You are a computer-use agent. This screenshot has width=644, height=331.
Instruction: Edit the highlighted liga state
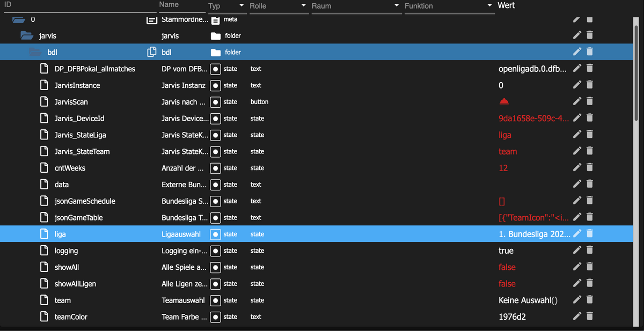coord(577,234)
